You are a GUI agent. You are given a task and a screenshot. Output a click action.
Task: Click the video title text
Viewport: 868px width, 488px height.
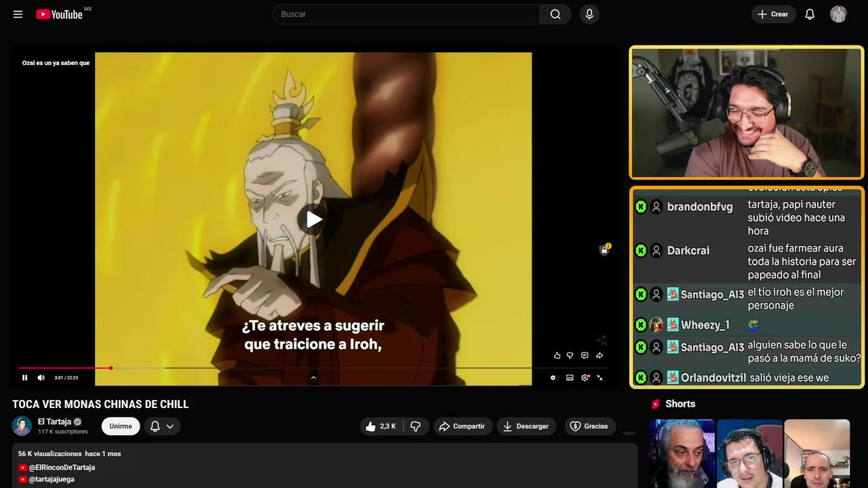[100, 404]
